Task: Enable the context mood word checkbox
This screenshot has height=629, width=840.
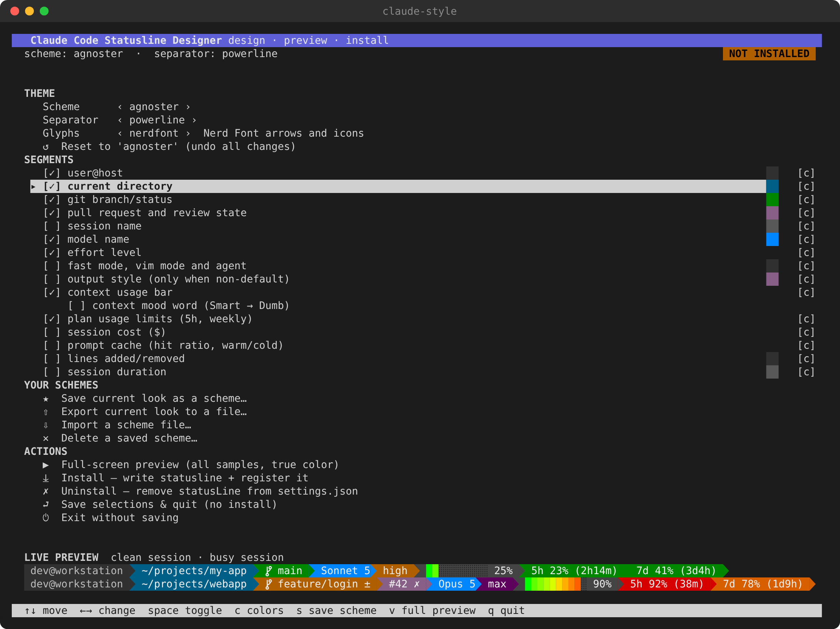Action: [76, 306]
